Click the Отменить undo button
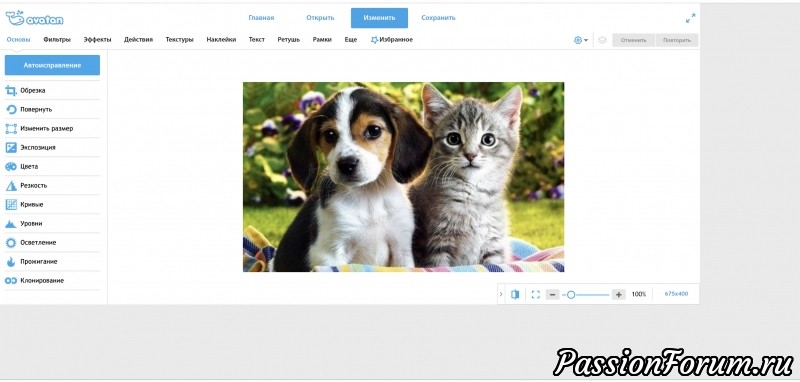This screenshot has width=800, height=382. 634,40
